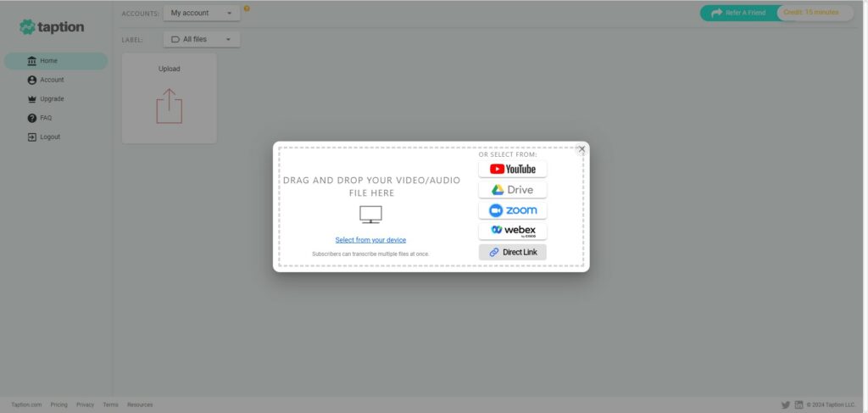The image size is (868, 413).
Task: Click the drag and drop file area text
Action: click(x=371, y=187)
